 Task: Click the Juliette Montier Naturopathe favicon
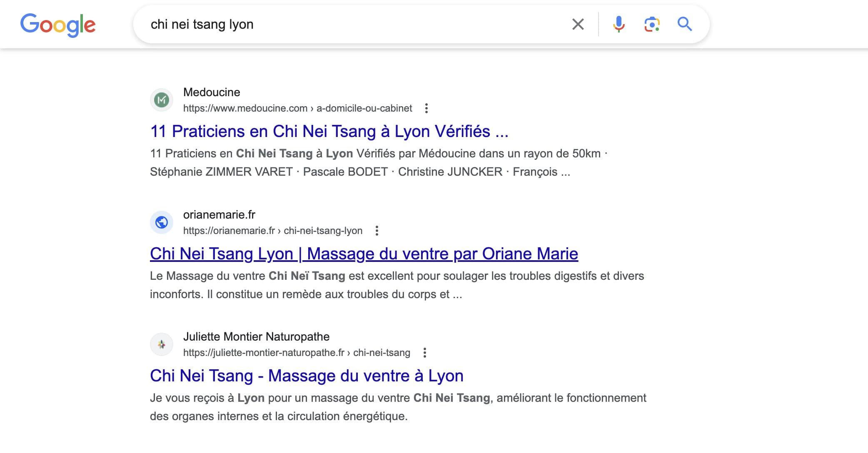tap(162, 344)
